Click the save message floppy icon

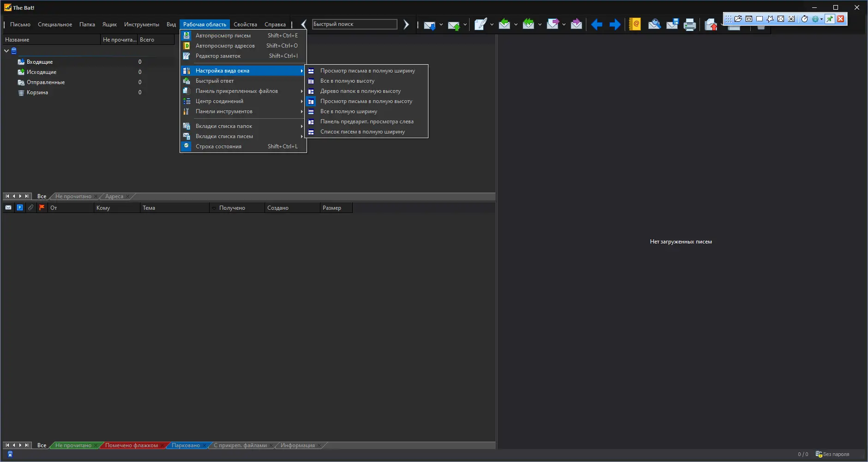tap(672, 24)
